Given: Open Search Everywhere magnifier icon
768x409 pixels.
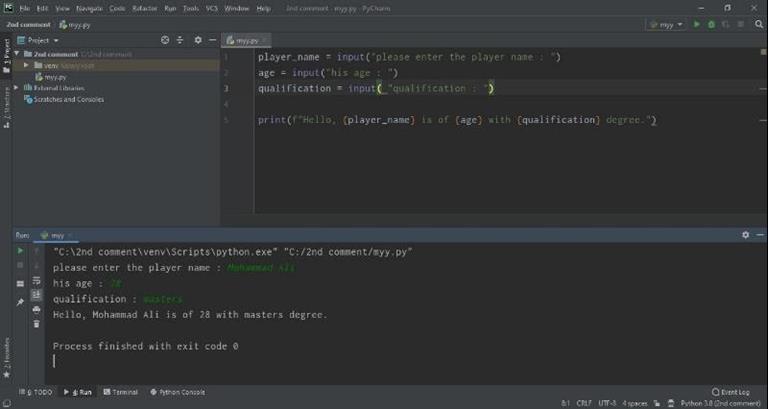Looking at the screenshot, I should point(759,24).
